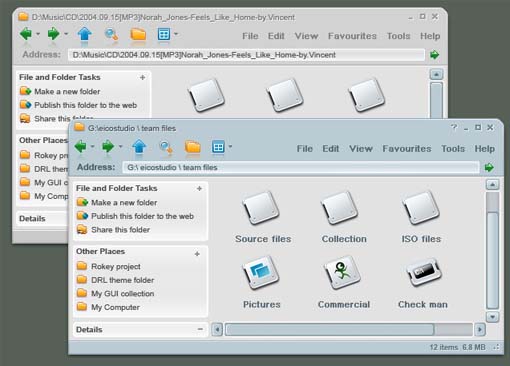
Task: Open the Favourites menu in back window
Action: pyautogui.click(x=352, y=36)
